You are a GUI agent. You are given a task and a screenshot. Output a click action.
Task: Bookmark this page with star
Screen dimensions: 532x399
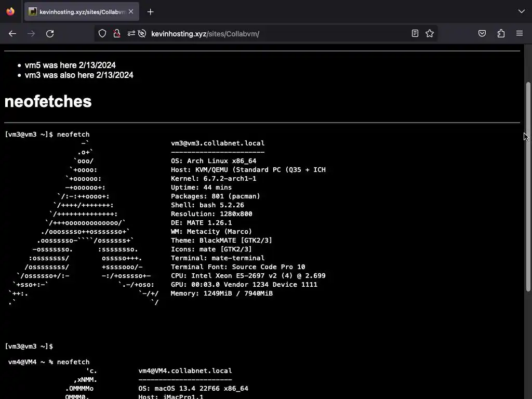(430, 33)
